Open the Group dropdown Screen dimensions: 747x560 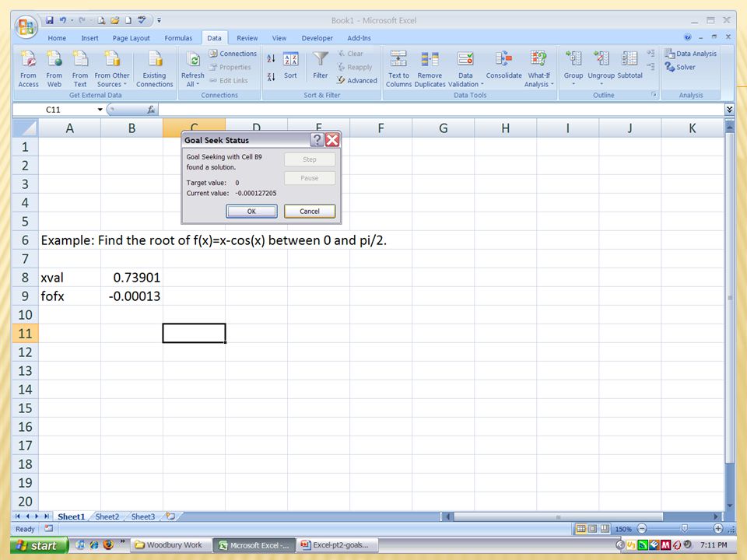(x=573, y=79)
